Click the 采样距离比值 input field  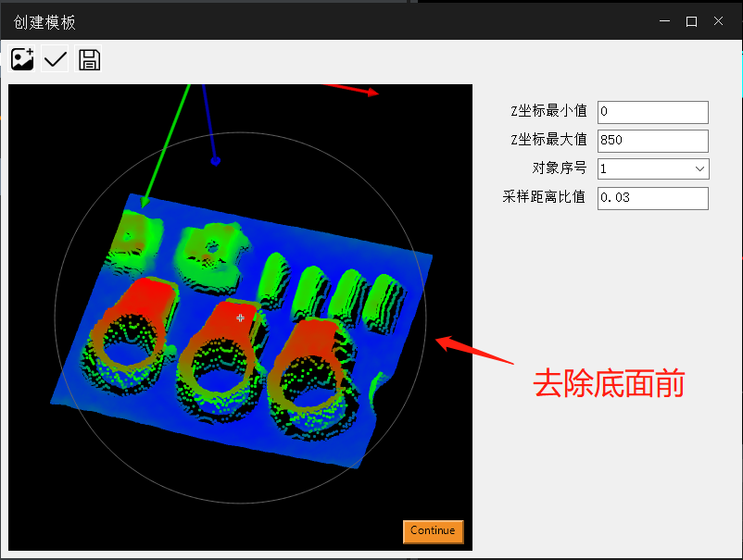[x=652, y=198]
